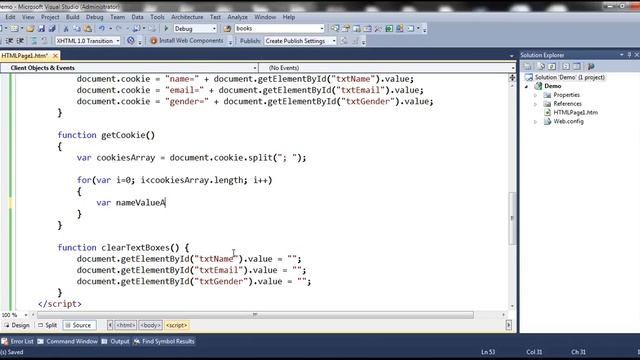Screen dimensions: 640x360
Task: Open the Error List panel
Action: click(x=18, y=341)
